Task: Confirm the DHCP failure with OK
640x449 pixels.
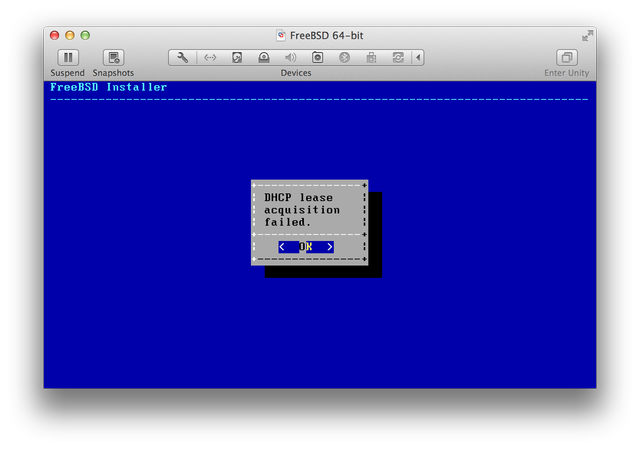Action: (x=306, y=247)
